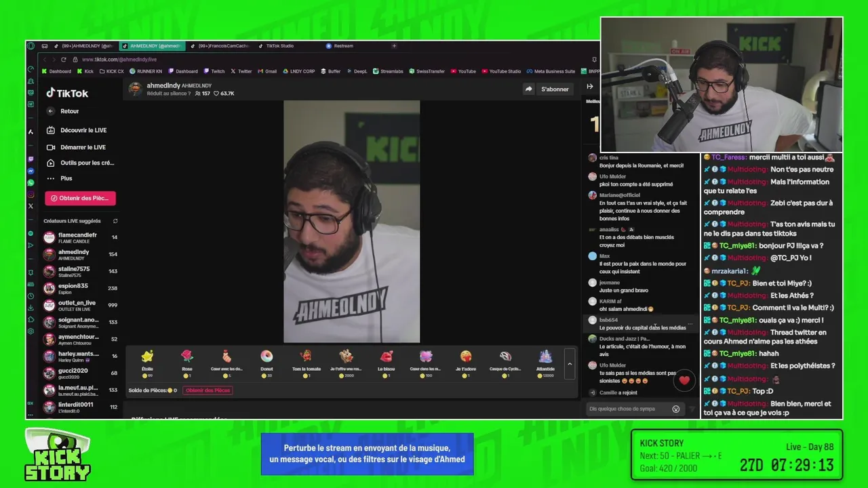
Task: Open the emoji picker in chat input
Action: coord(675,409)
